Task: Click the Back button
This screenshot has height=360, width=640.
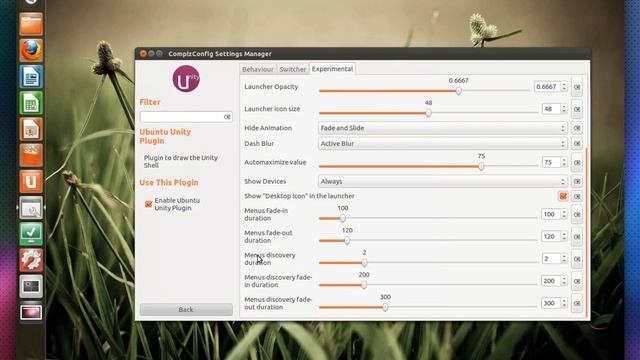Action: [x=186, y=309]
